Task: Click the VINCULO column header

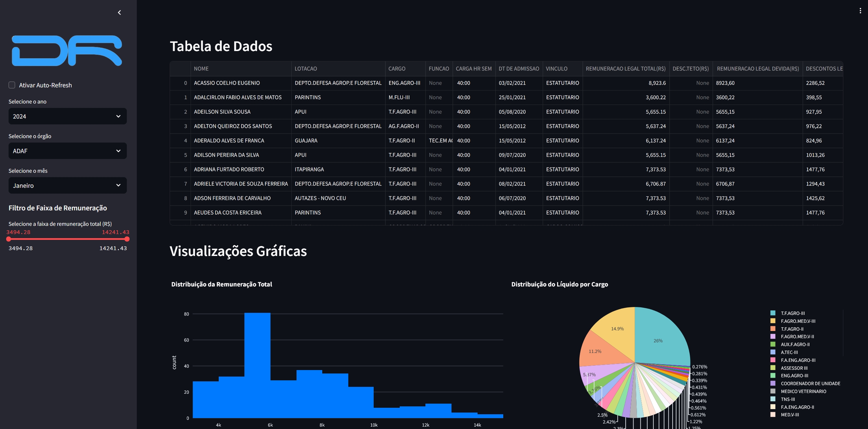Action: click(x=563, y=69)
